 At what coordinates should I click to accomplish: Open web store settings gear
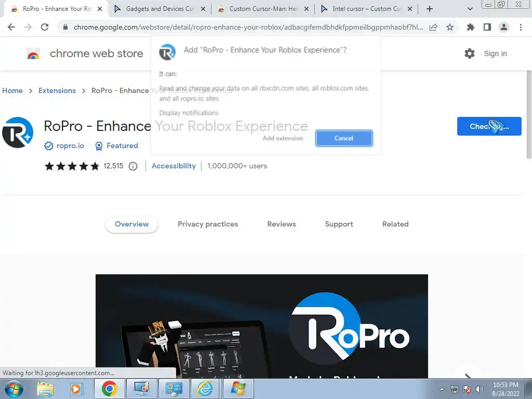point(470,54)
